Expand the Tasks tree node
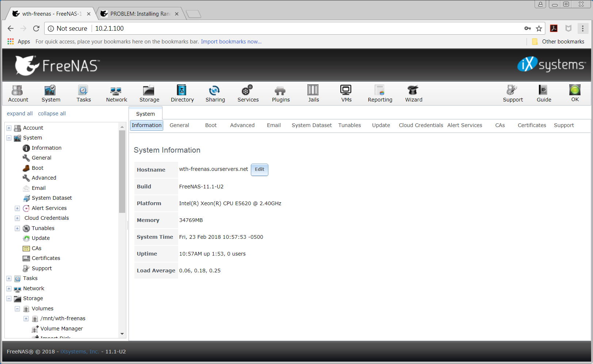 click(9, 279)
